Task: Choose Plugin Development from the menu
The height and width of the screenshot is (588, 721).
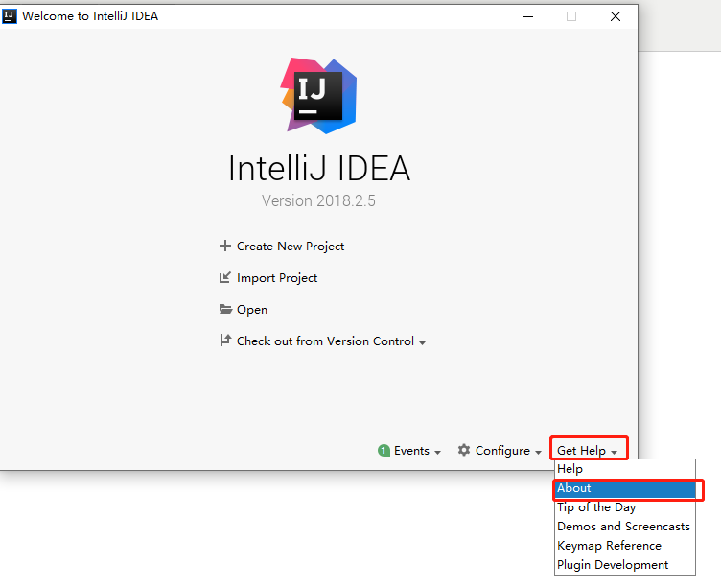Action: [613, 565]
